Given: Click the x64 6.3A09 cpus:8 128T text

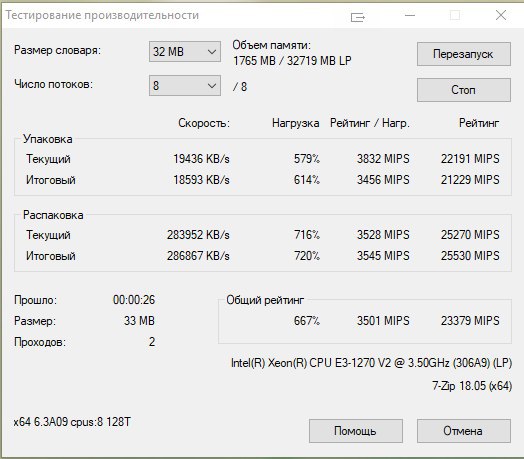Looking at the screenshot, I should 72,422.
